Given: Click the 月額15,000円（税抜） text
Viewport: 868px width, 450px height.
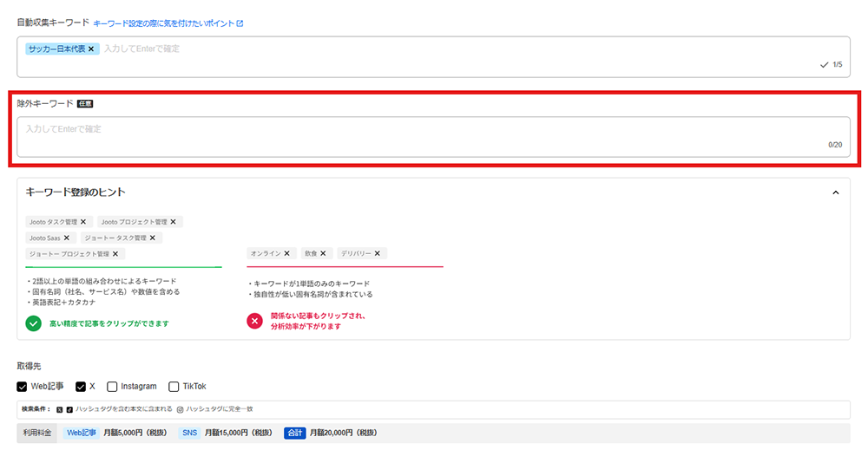Looking at the screenshot, I should [239, 433].
